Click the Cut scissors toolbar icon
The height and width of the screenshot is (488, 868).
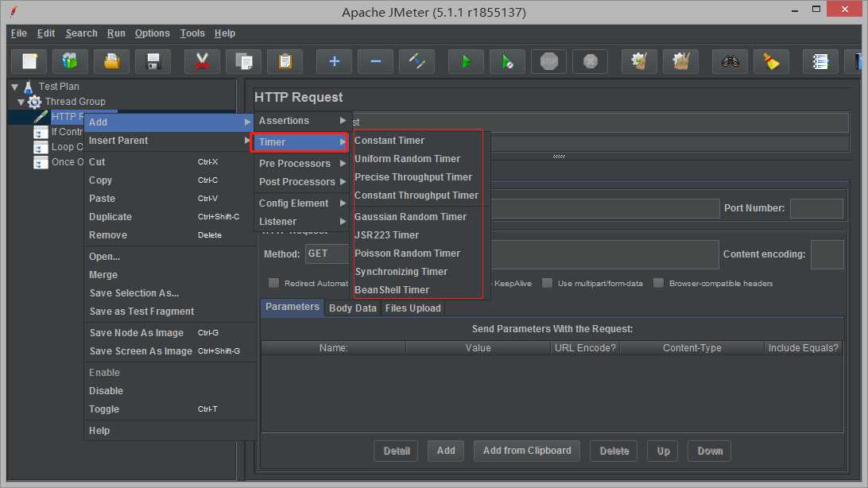pyautogui.click(x=202, y=61)
